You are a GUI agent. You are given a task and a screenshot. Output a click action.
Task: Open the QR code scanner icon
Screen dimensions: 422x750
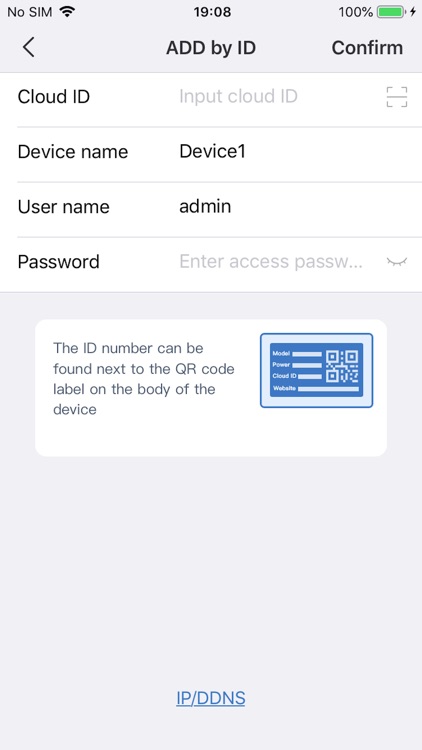[x=397, y=97]
